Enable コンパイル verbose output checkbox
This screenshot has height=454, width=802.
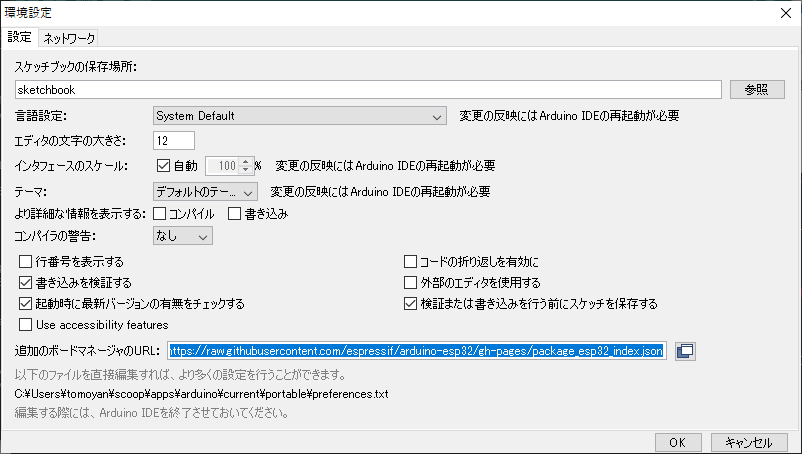(x=160, y=213)
